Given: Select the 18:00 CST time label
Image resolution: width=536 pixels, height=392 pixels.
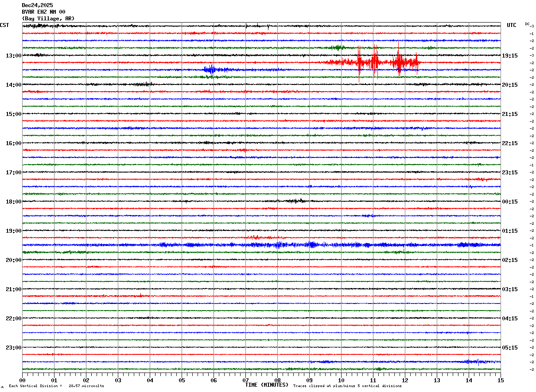Looking at the screenshot, I should coord(14,202).
